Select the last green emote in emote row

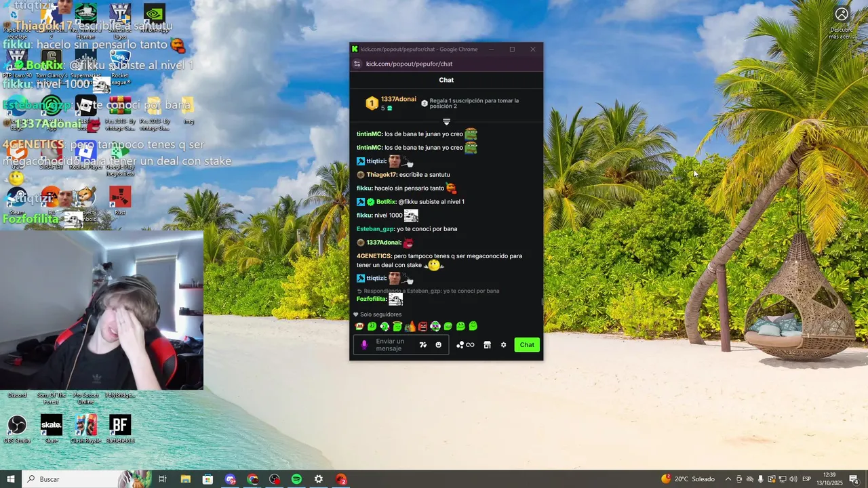point(473,327)
